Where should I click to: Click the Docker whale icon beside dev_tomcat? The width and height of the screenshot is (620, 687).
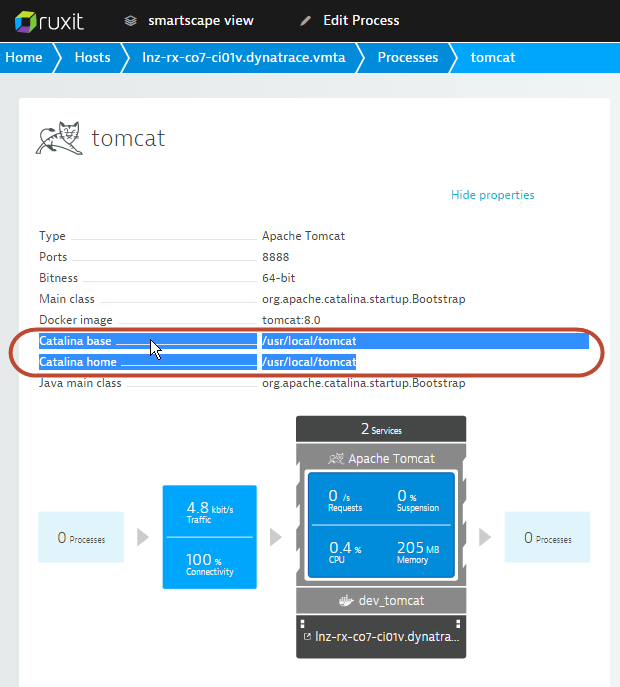coord(346,601)
